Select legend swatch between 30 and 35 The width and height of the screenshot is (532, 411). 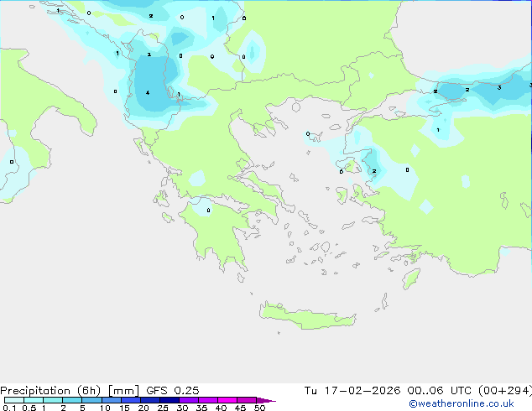(189, 400)
